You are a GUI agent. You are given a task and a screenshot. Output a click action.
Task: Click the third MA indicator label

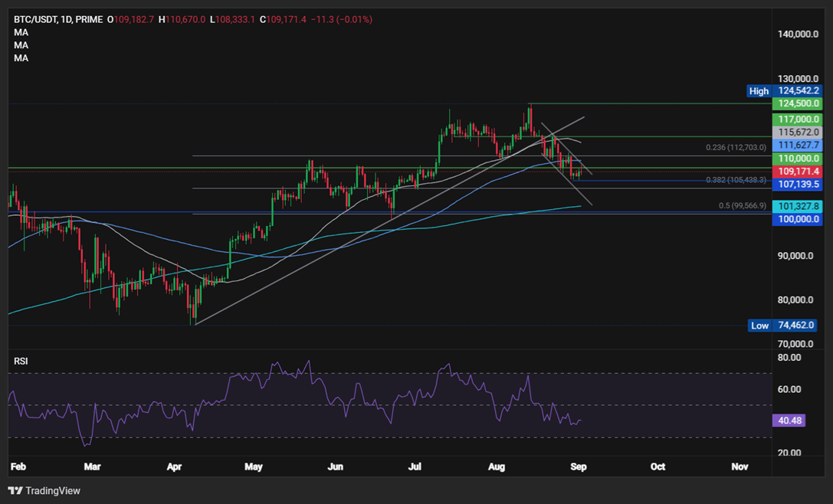tap(21, 58)
